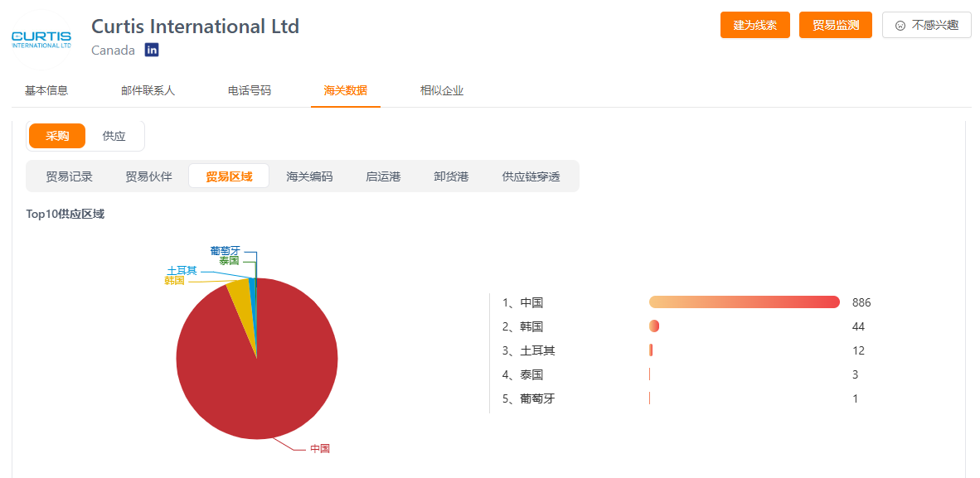The height and width of the screenshot is (478, 980).
Task: Open the 海关编码 sub-tab
Action: tap(309, 176)
